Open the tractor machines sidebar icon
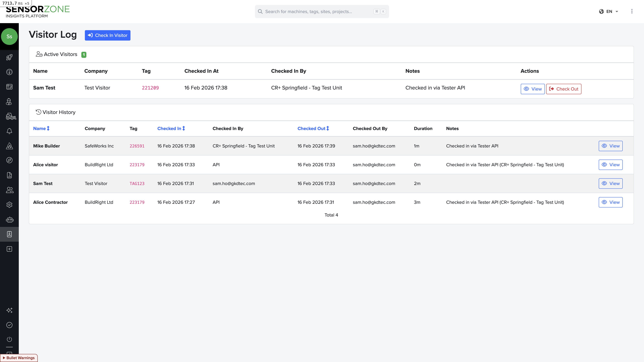The width and height of the screenshot is (644, 362). 11,116
